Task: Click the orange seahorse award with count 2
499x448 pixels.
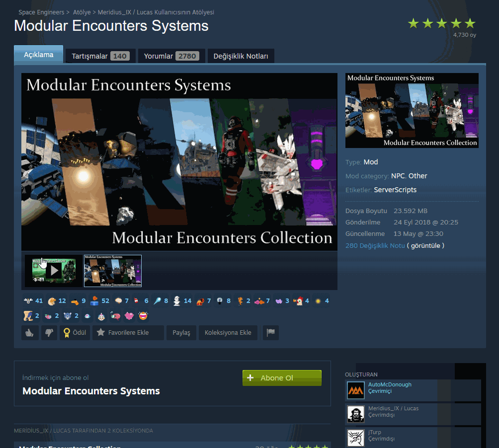Action: coord(243,301)
